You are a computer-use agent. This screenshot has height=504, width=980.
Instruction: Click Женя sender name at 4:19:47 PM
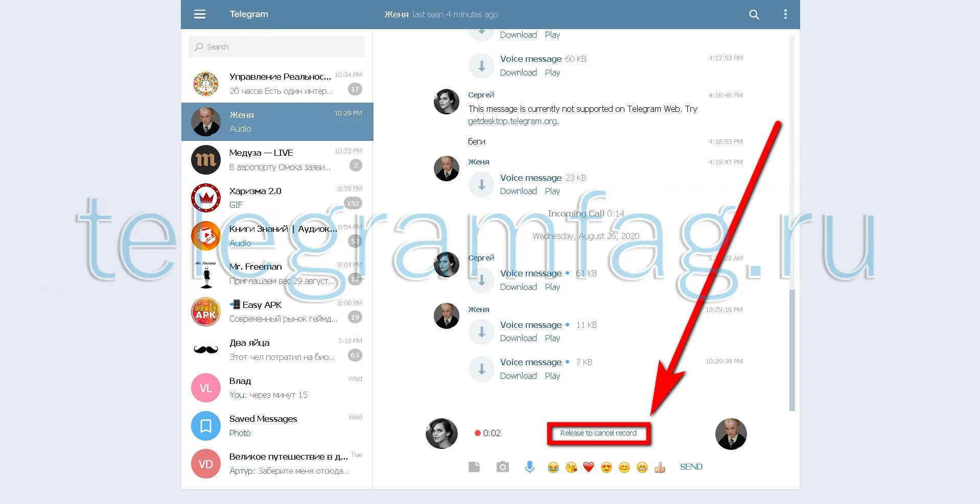479,162
